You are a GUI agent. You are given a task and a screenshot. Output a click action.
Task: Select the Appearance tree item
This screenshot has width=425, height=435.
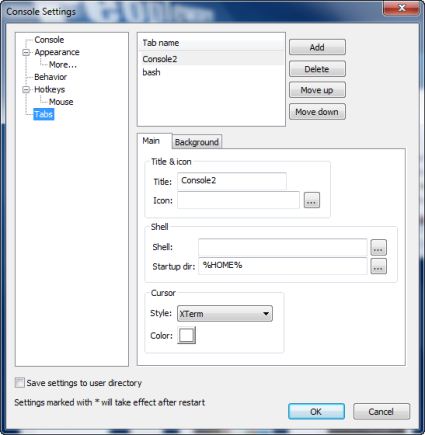(57, 52)
